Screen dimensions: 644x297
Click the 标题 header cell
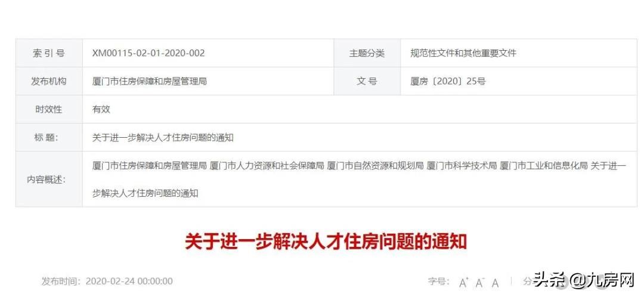(x=49, y=137)
